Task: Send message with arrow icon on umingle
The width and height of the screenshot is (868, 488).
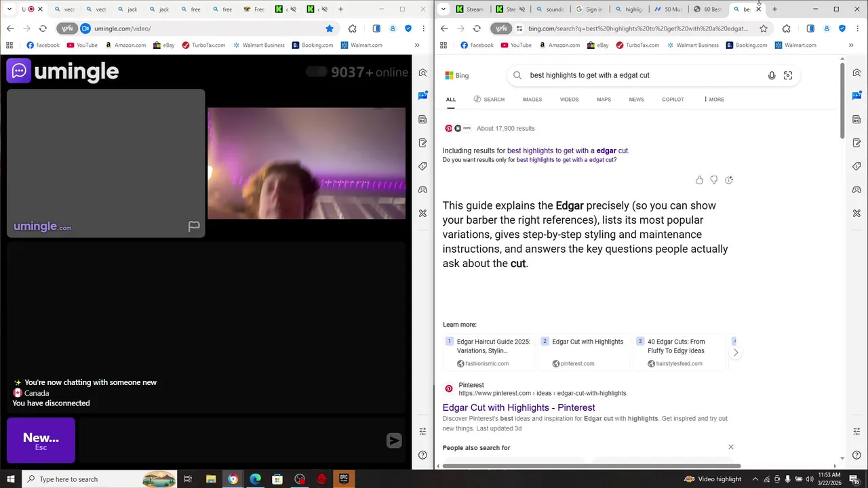Action: (x=394, y=441)
